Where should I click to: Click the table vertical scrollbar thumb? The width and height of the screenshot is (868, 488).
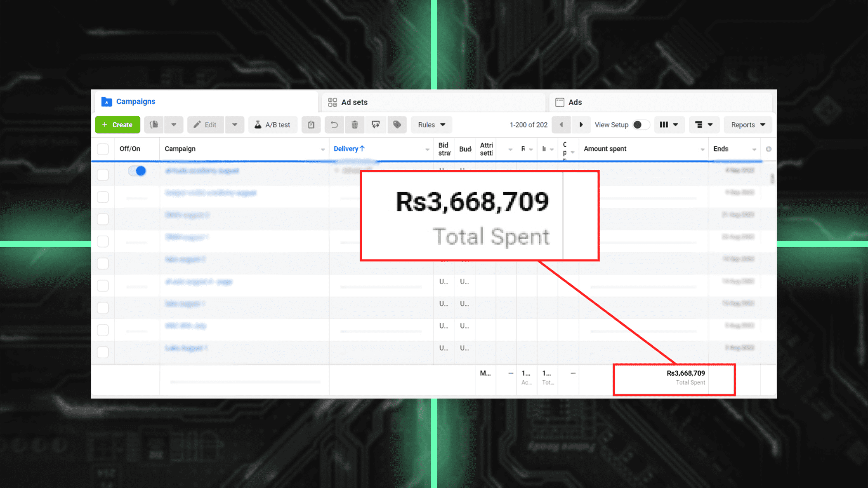coord(772,178)
